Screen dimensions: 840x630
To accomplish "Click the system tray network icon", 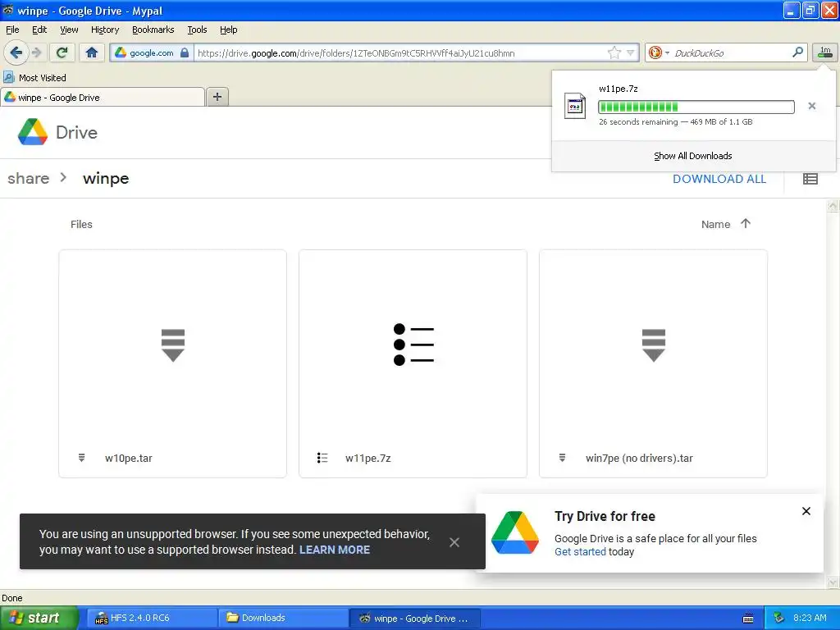I will point(779,618).
